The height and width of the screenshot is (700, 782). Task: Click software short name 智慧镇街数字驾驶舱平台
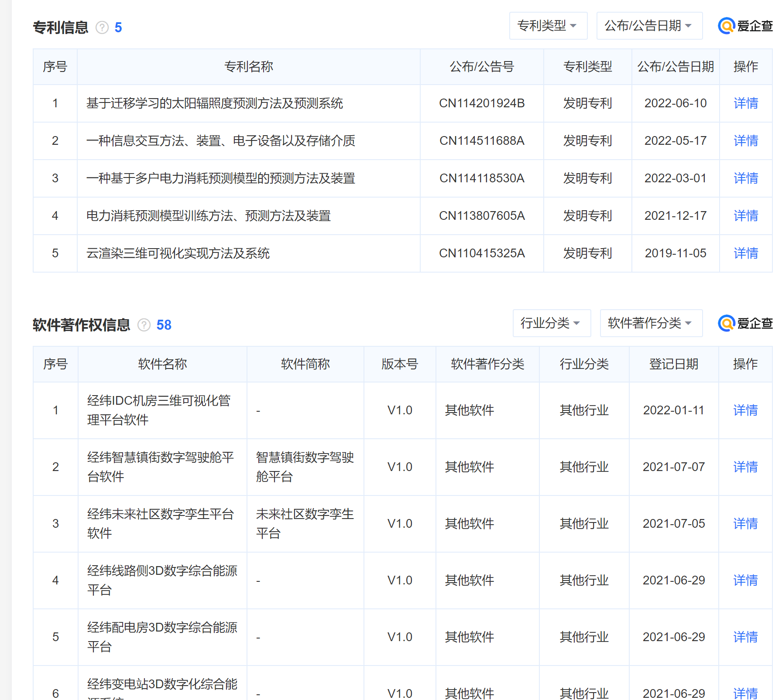305,467
